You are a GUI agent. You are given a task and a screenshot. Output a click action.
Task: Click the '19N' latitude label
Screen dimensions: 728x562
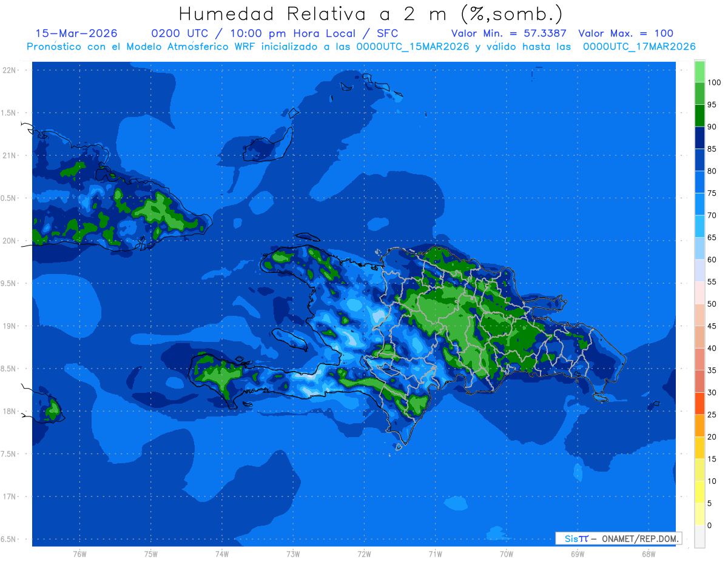coord(9,326)
